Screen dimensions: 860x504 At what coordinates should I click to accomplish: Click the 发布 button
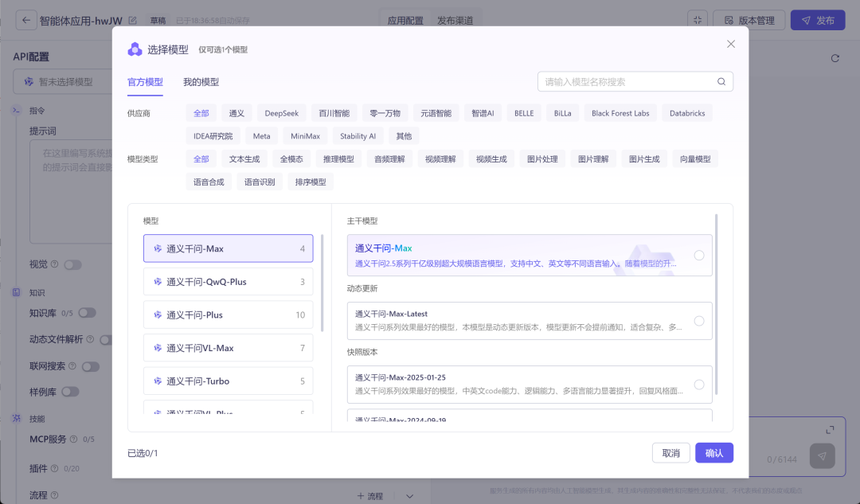pos(818,20)
